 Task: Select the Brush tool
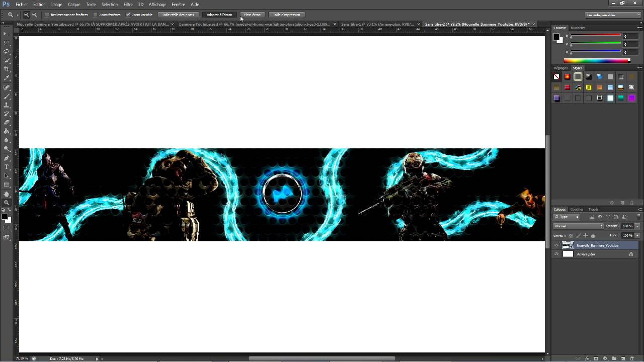7,96
